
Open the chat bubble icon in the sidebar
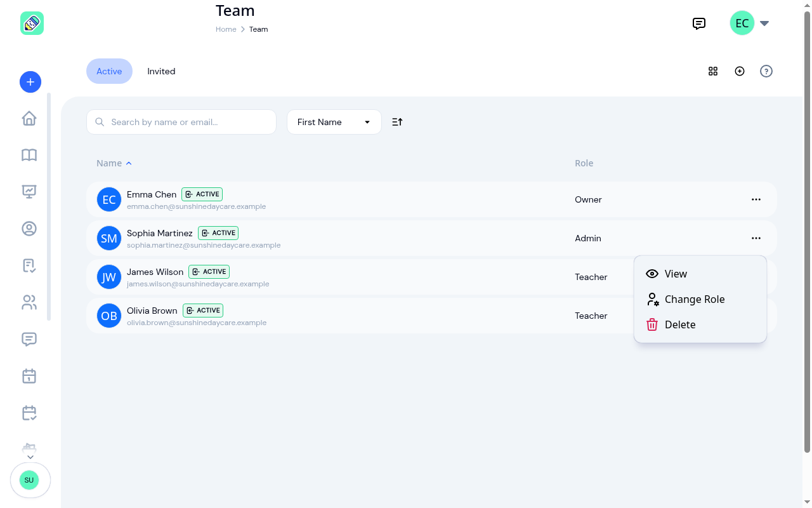29,339
